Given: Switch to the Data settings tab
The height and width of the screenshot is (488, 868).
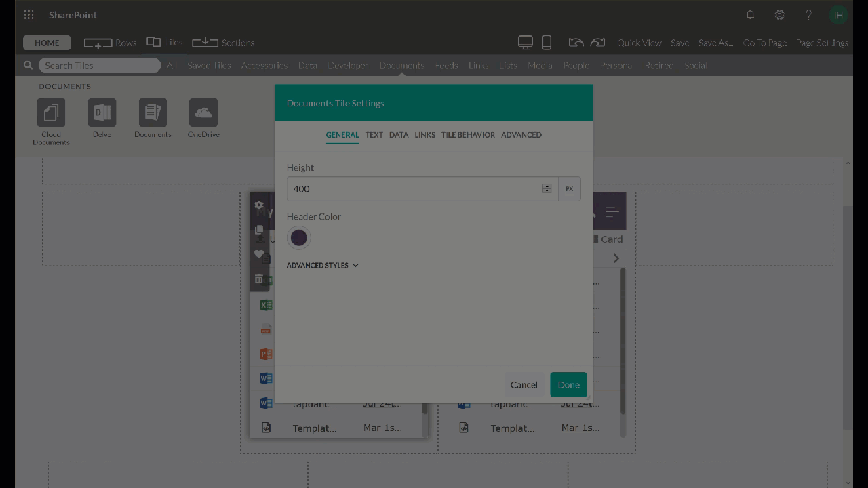Looking at the screenshot, I should 399,135.
